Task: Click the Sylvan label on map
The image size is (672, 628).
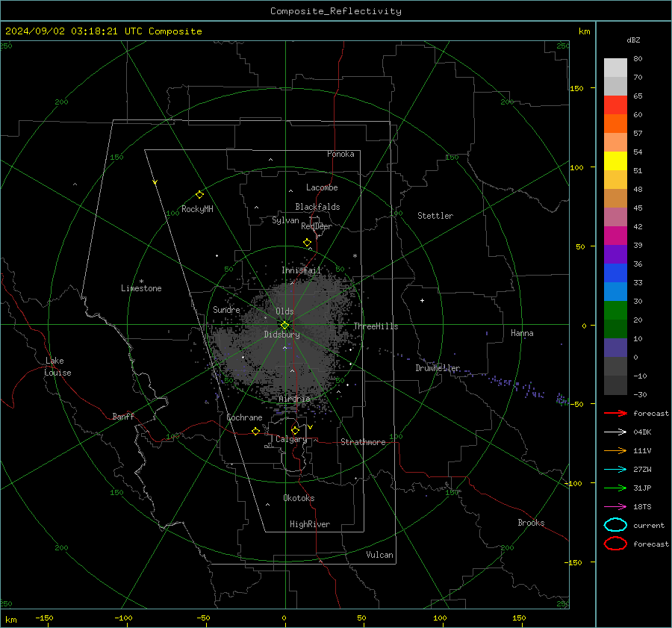Action: 285,220
